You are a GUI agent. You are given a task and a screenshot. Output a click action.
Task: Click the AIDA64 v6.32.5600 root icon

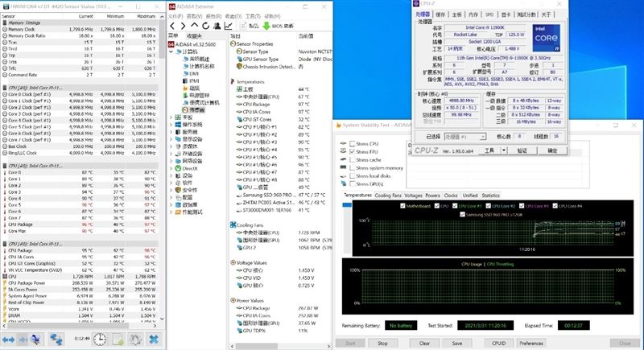pos(171,44)
